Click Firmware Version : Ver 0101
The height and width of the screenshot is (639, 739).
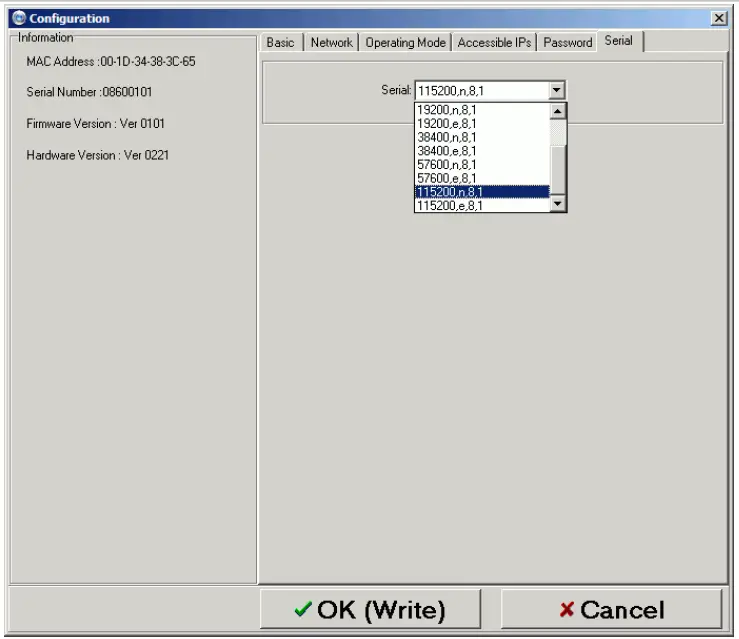point(95,123)
